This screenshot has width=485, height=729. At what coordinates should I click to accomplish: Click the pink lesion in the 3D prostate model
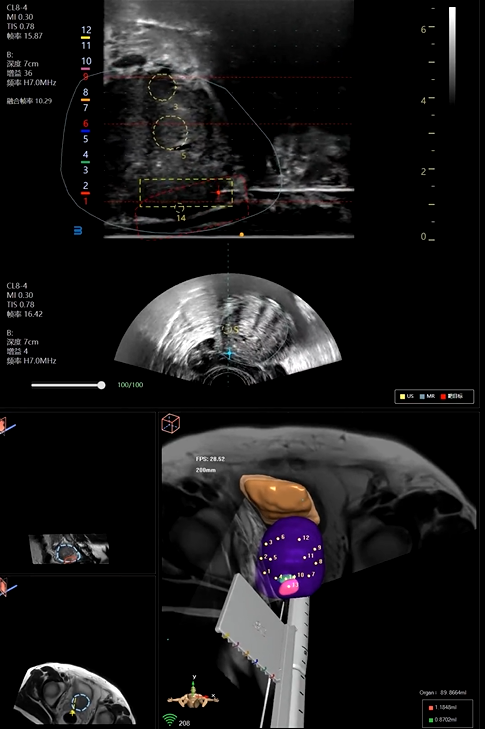(x=289, y=587)
